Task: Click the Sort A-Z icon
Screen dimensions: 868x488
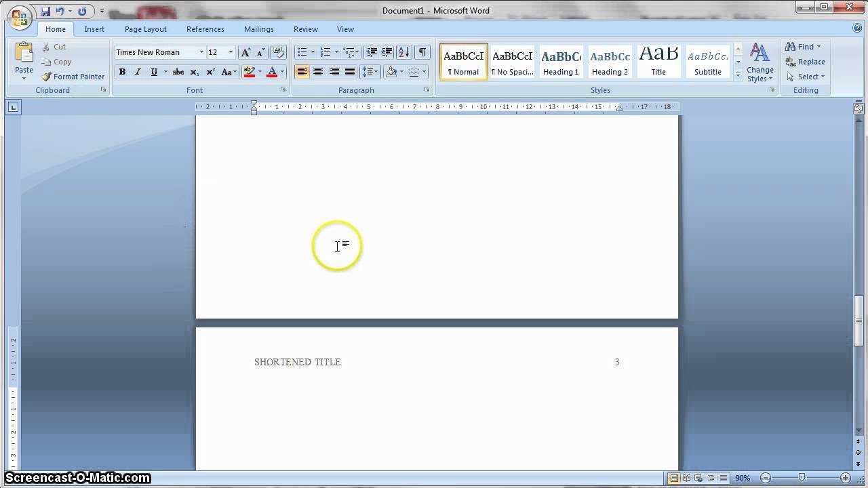Action: (403, 52)
